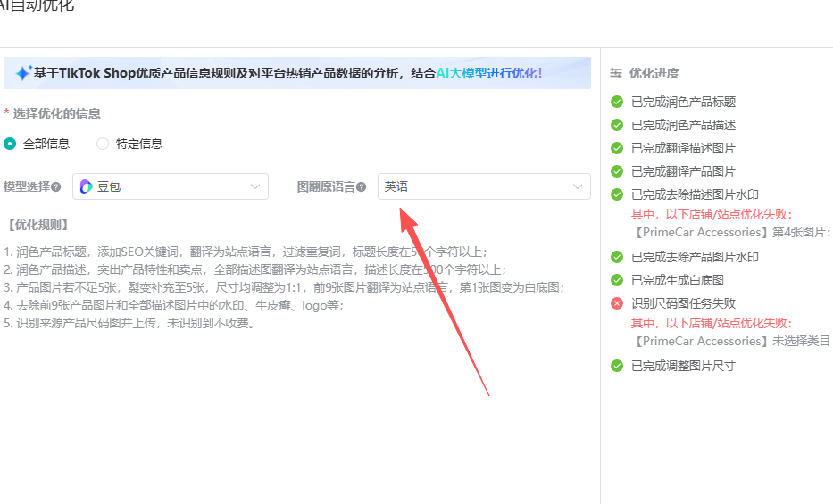Screen dimensions: 833x504
Task: Click the AI大模型进行优化! highlighted text
Action: (488, 73)
